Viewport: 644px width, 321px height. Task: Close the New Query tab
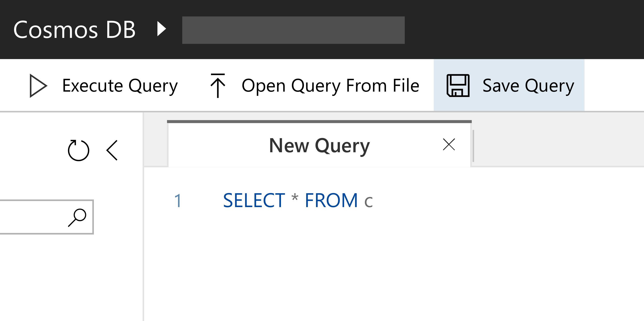[449, 144]
